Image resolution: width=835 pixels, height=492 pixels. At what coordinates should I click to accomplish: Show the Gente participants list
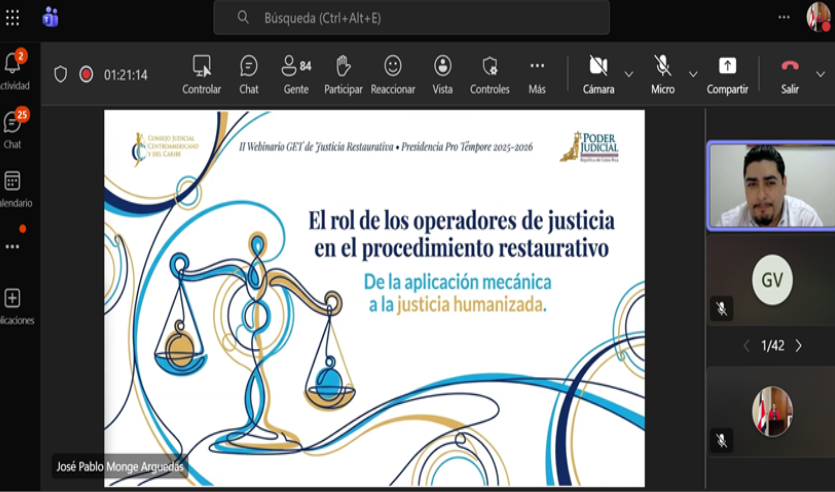(x=296, y=73)
